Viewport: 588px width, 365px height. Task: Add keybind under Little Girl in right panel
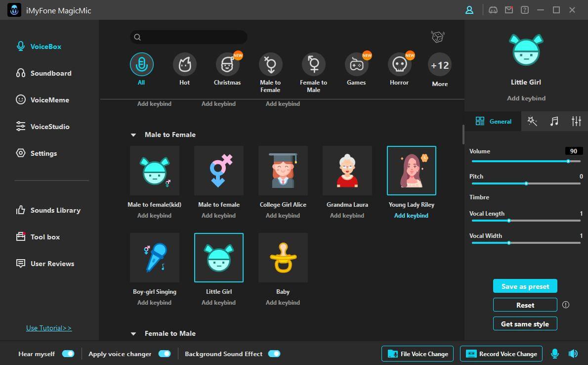[x=526, y=98]
